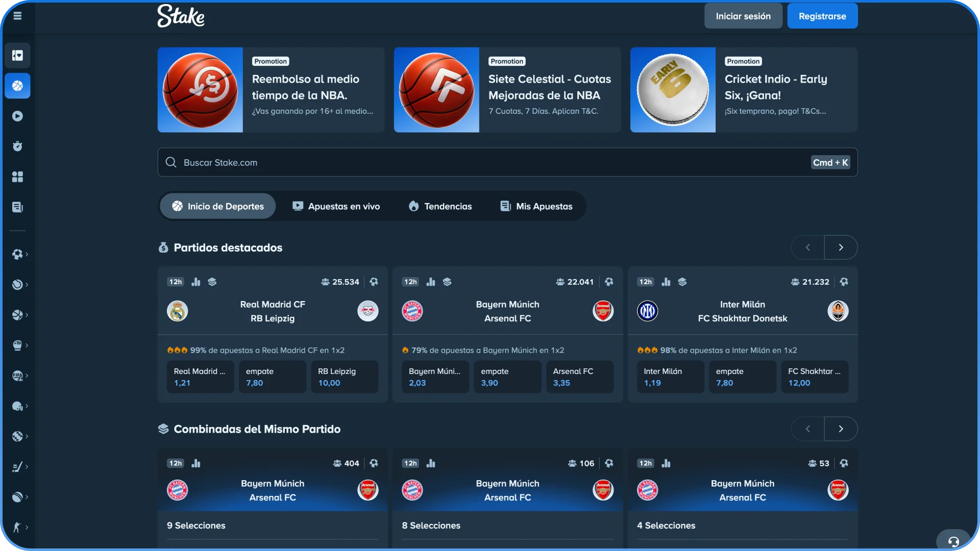The height and width of the screenshot is (551, 980).
Task: Open the Casino section card icon in sidebar
Action: [x=17, y=55]
